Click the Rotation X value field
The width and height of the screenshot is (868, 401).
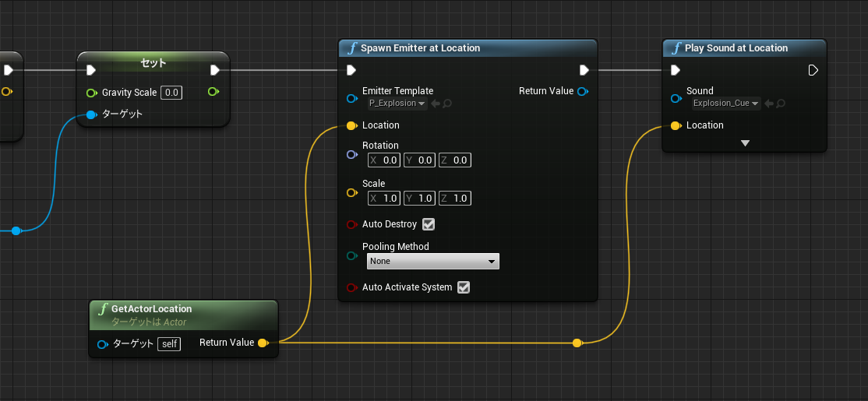383,160
